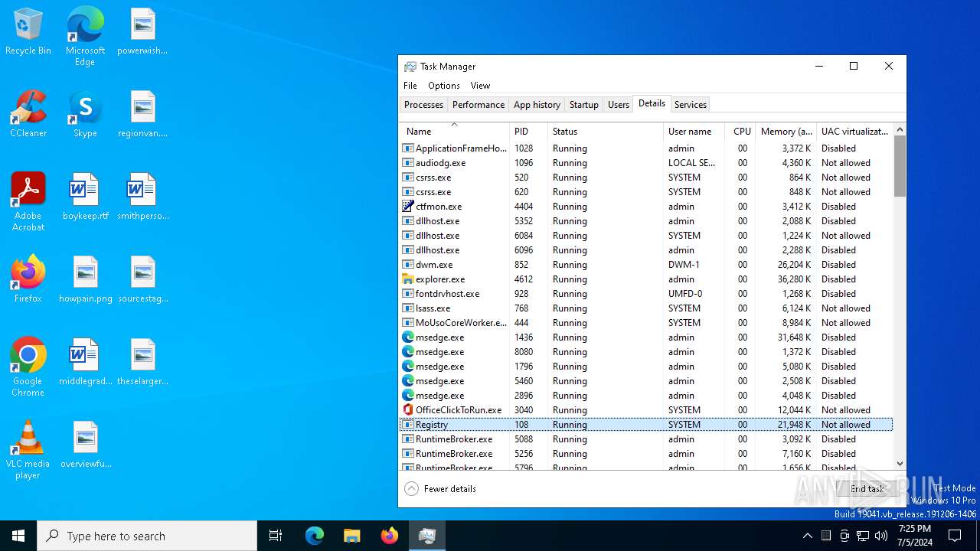Image resolution: width=980 pixels, height=551 pixels.
Task: Select the Registry process row
Action: coord(646,425)
